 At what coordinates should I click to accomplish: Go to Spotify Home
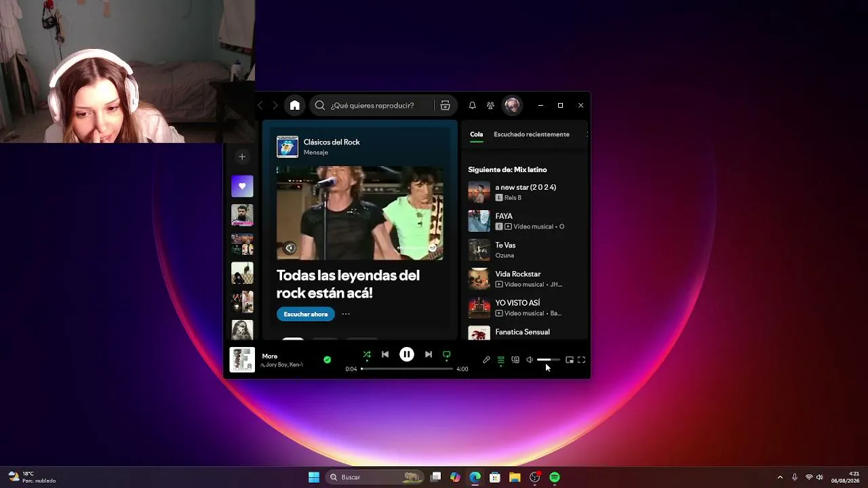(294, 105)
